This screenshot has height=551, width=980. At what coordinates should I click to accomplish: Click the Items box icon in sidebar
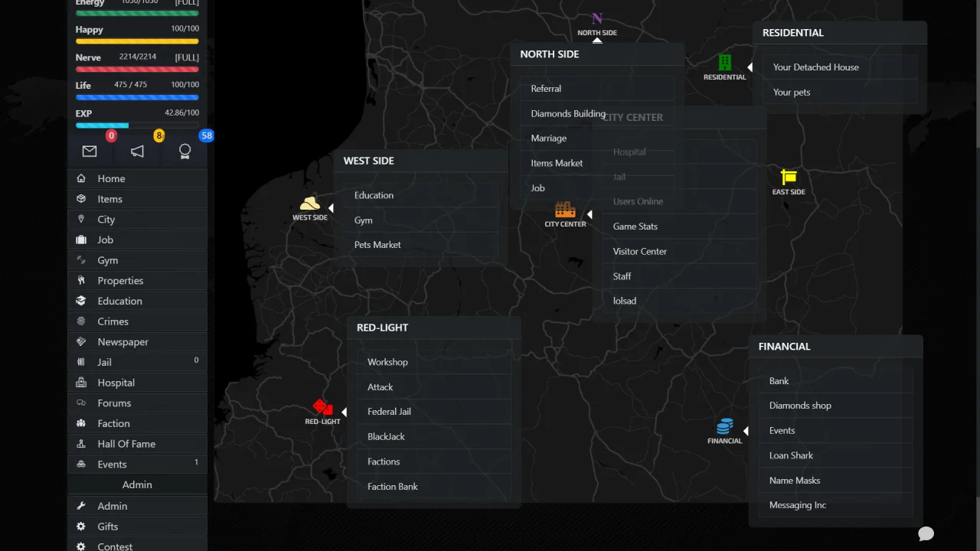pyautogui.click(x=81, y=199)
